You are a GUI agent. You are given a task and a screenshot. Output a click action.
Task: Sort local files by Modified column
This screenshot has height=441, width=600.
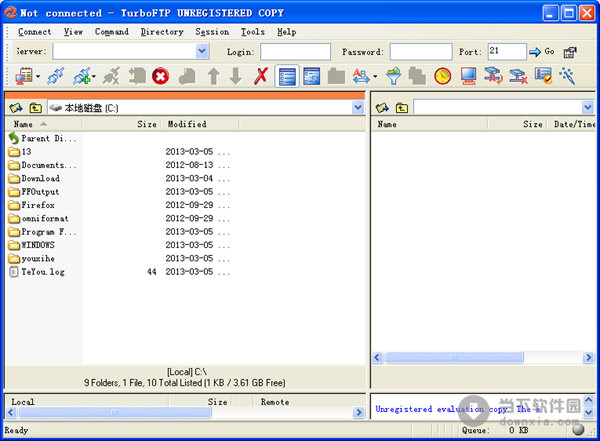[201, 124]
